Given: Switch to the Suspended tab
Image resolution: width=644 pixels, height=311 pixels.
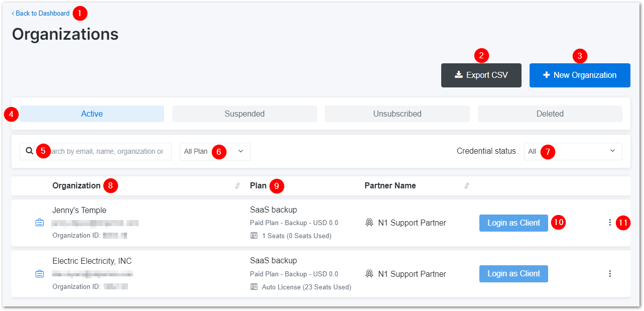Looking at the screenshot, I should click(x=244, y=114).
